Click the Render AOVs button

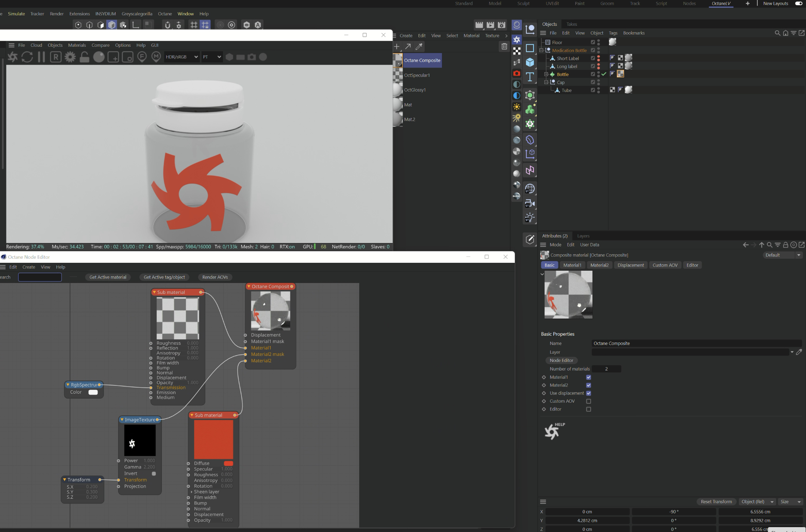(x=215, y=277)
